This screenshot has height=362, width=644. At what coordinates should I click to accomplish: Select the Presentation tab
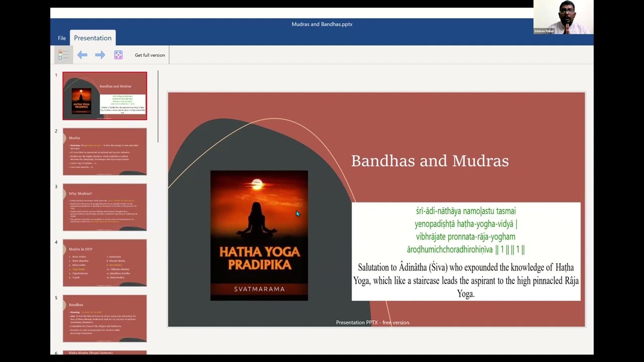click(x=93, y=38)
